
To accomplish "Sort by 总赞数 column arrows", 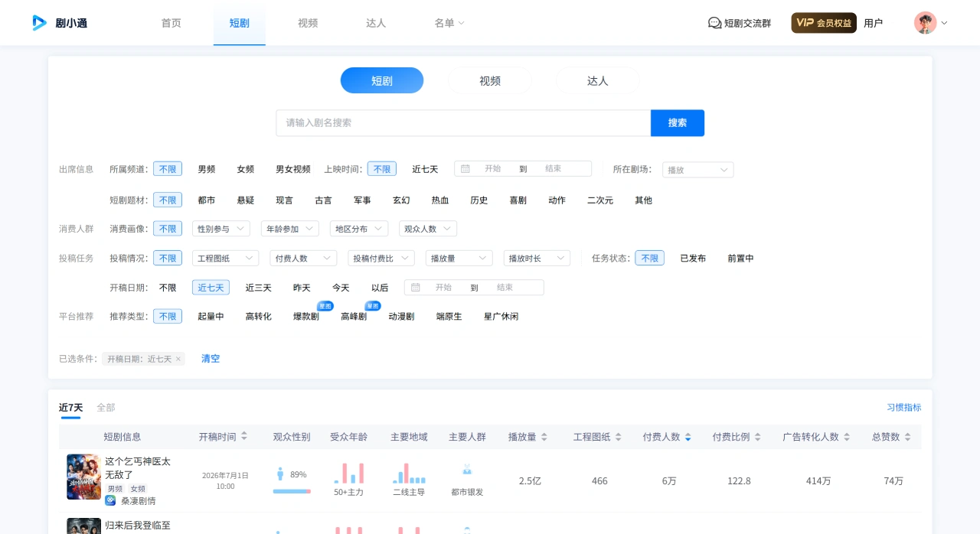I will click(908, 437).
